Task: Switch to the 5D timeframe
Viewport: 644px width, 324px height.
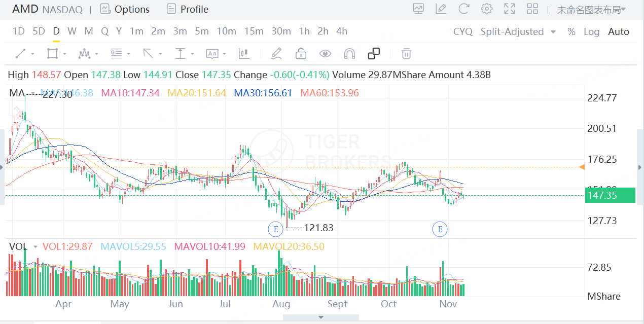Action: (x=39, y=31)
